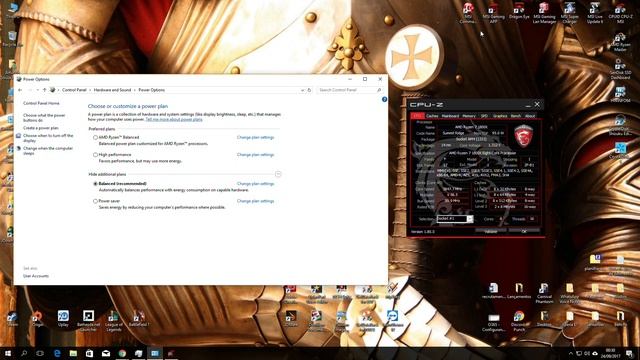The height and width of the screenshot is (360, 640).
Task: Focus the Search Control Panel box
Action: click(x=350, y=90)
